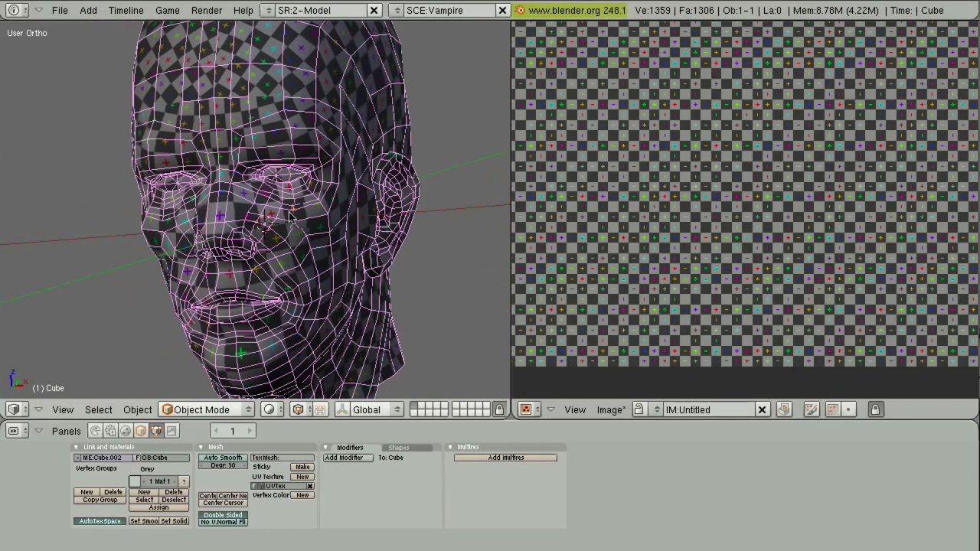Open the Global orientation dropdown
This screenshot has height=551, width=980.
point(376,409)
